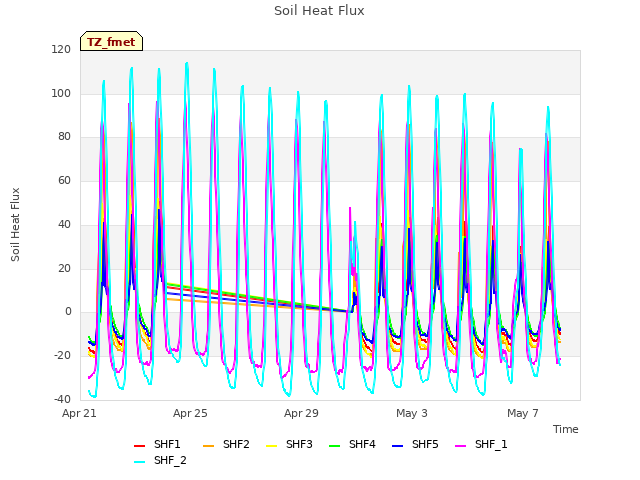Click the red SHF1 color marker
640x480 pixels.
[x=140, y=446]
